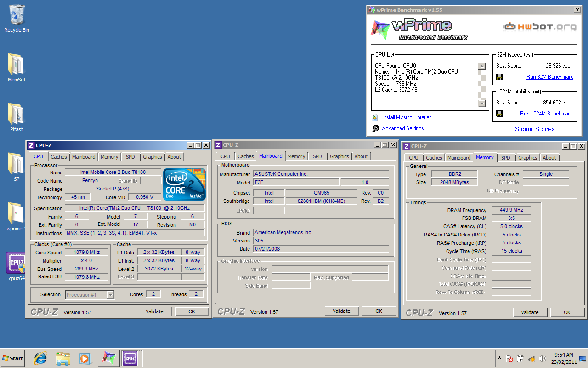Open About tab in left CPU-Z window
588x368 pixels.
[174, 157]
